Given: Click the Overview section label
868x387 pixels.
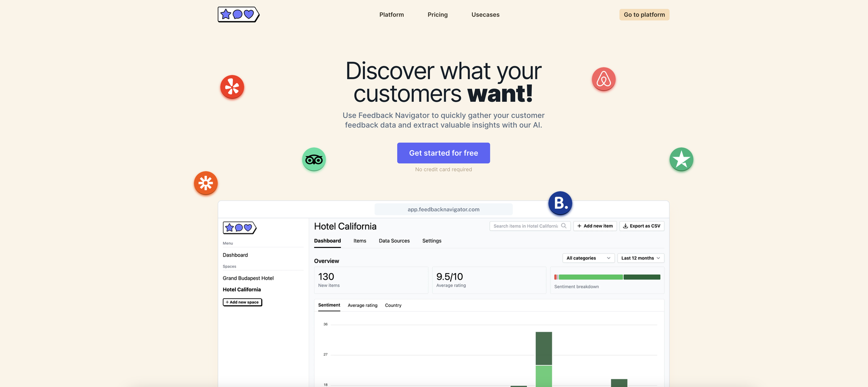Looking at the screenshot, I should pyautogui.click(x=327, y=261).
